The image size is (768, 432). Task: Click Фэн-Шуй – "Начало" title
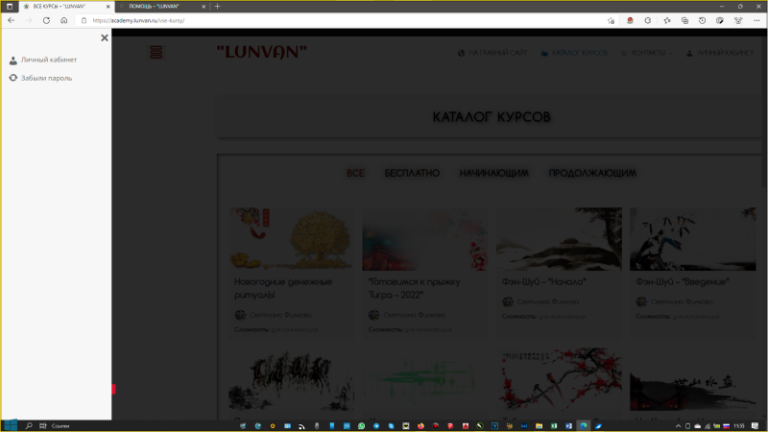[544, 282]
